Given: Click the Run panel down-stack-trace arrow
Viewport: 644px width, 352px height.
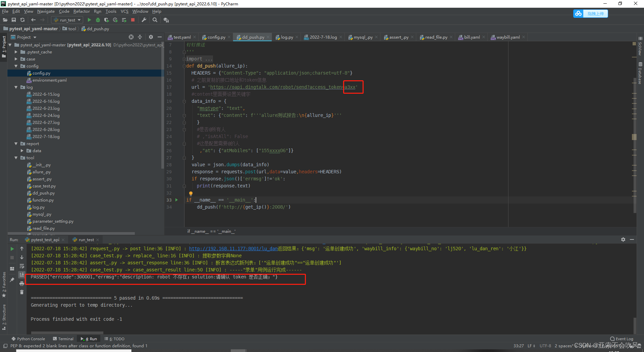Looking at the screenshot, I should coord(22,257).
